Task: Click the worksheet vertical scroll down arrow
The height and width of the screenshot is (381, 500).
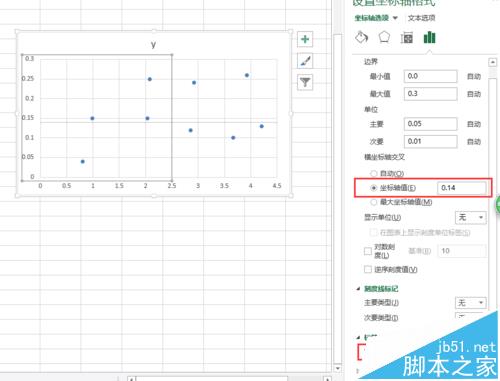Action: (338, 368)
